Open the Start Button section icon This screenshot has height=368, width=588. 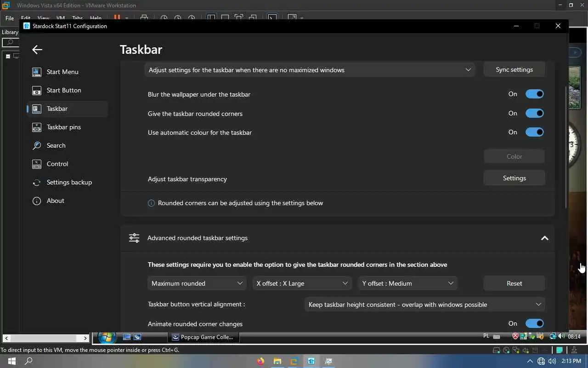37,90
